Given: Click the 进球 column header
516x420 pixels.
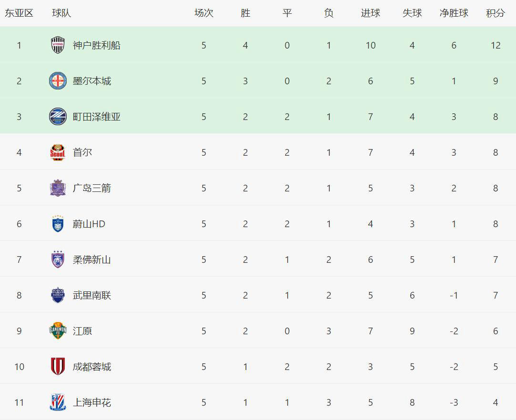Looking at the screenshot, I should coord(370,13).
